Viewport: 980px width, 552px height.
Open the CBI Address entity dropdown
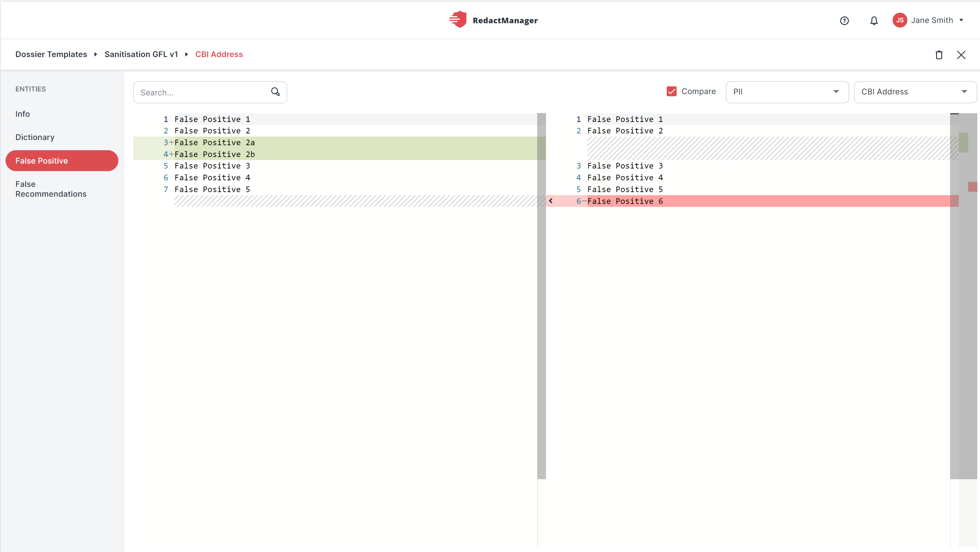915,92
